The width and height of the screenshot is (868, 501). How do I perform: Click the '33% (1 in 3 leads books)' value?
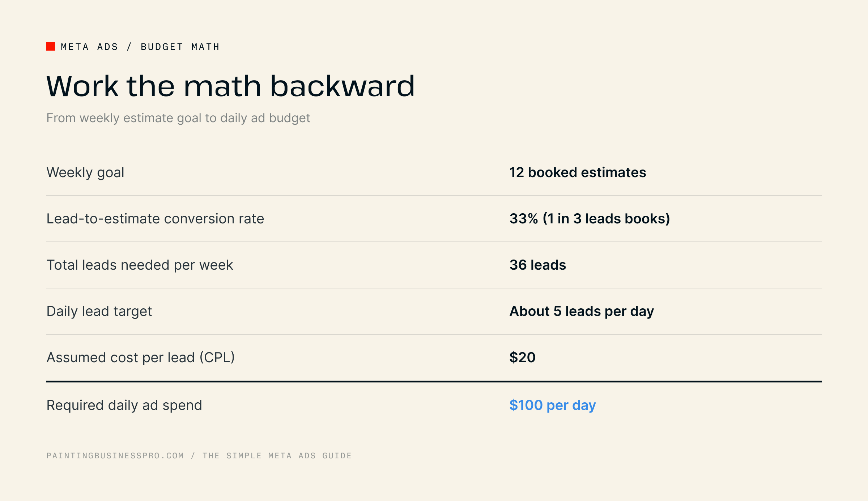[x=590, y=219]
